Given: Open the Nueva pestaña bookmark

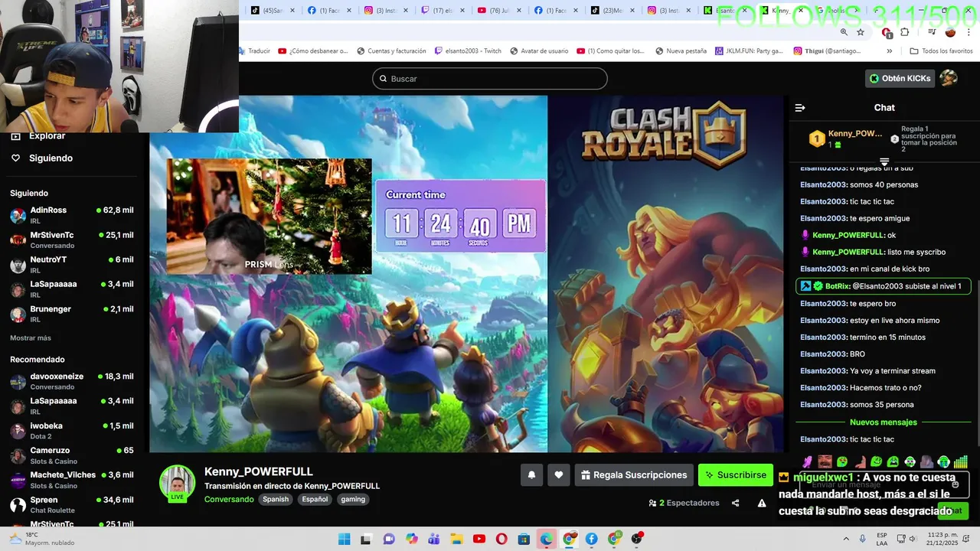Looking at the screenshot, I should pos(680,51).
